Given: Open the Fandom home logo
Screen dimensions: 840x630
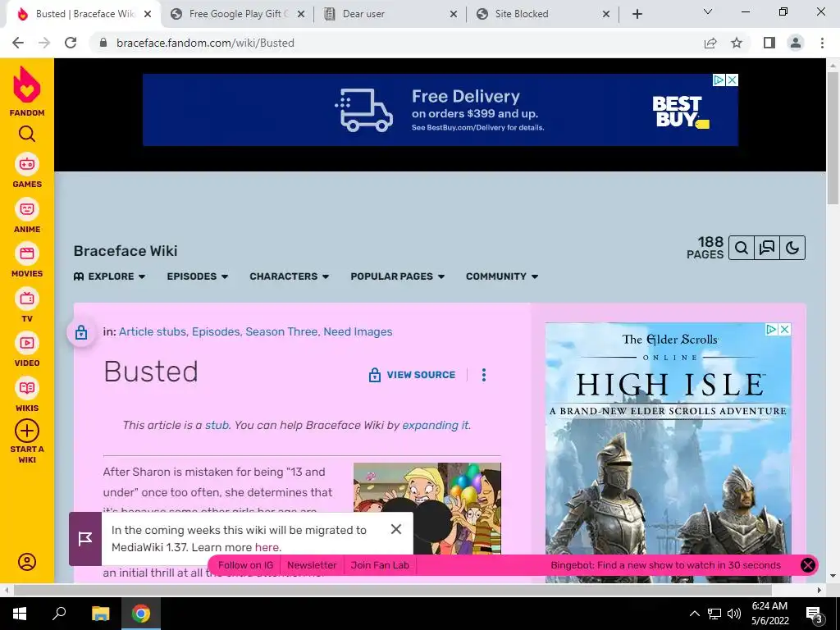Looking at the screenshot, I should coord(27,91).
